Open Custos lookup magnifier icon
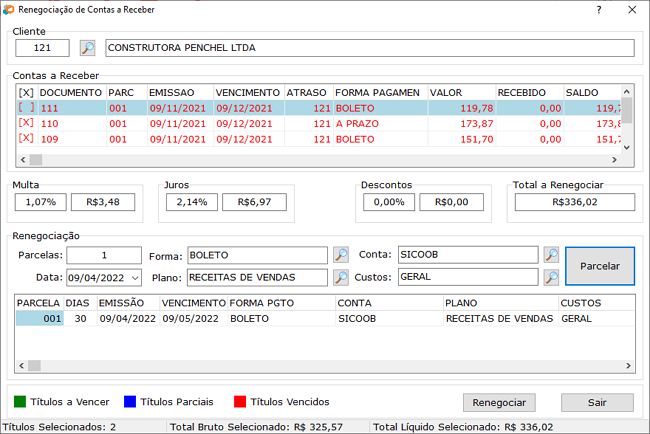The width and height of the screenshot is (650, 434). 551,277
